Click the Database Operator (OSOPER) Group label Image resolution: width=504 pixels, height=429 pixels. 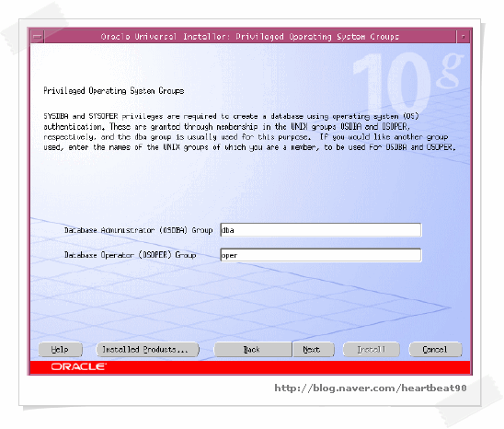[131, 255]
